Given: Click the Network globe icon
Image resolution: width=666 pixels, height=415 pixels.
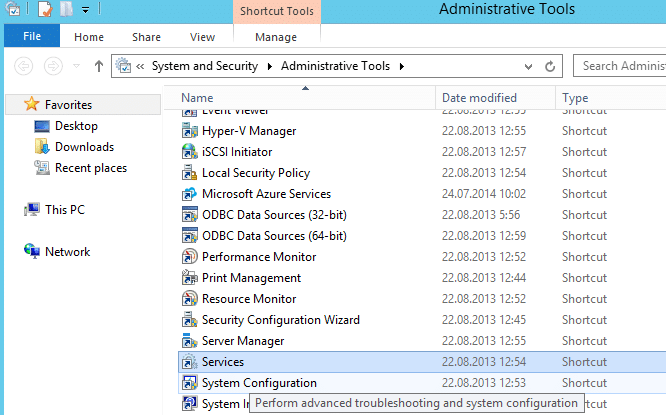Looking at the screenshot, I should coord(32,251).
